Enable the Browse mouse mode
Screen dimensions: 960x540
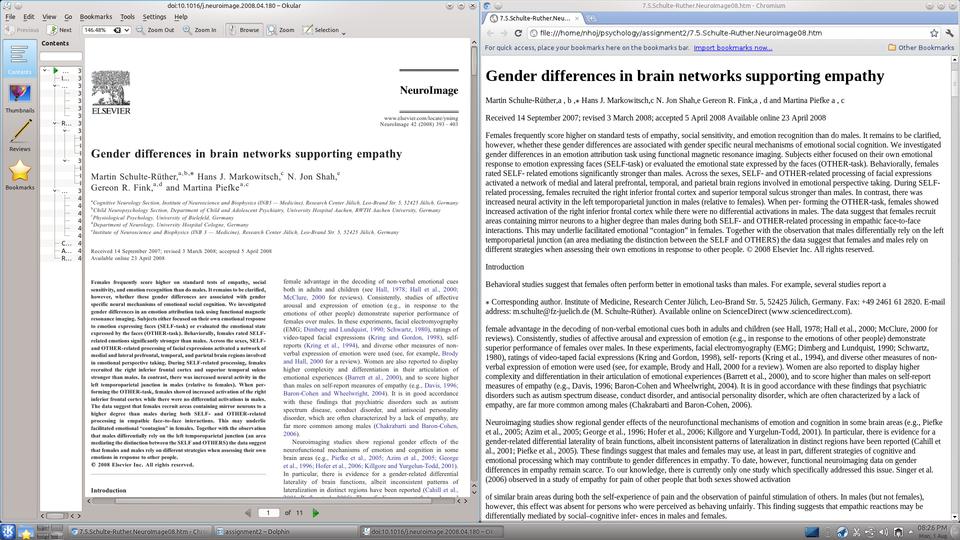click(242, 30)
